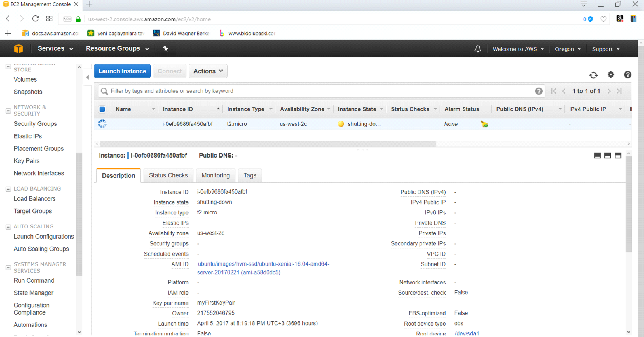Collapse Load Balancing section
The width and height of the screenshot is (644, 337).
tap(8, 189)
